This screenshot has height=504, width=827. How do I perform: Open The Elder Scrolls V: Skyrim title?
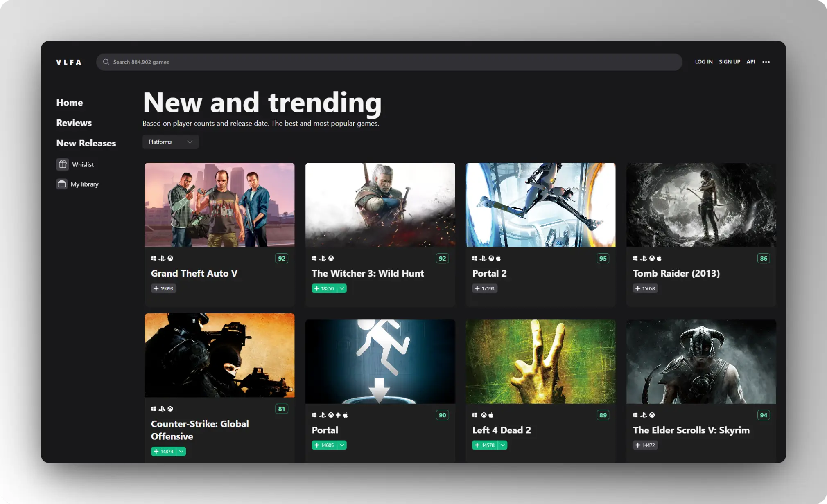pos(691,430)
